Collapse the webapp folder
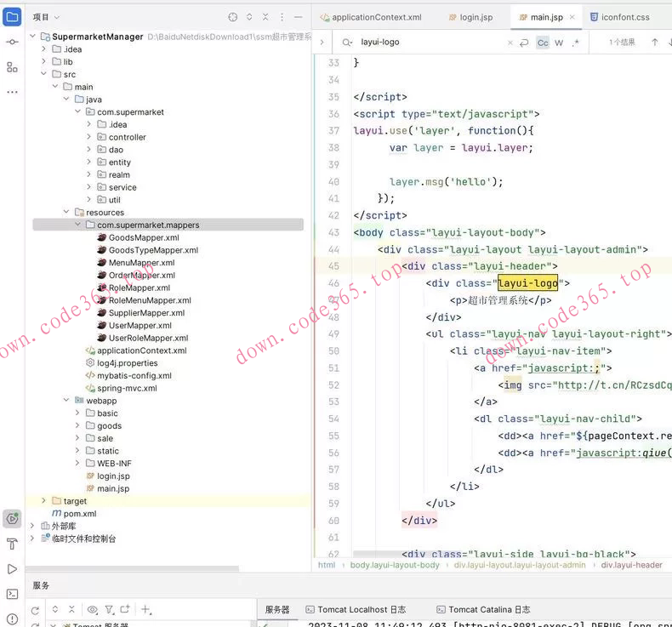Screen dimensions: 672x627 click(67, 401)
